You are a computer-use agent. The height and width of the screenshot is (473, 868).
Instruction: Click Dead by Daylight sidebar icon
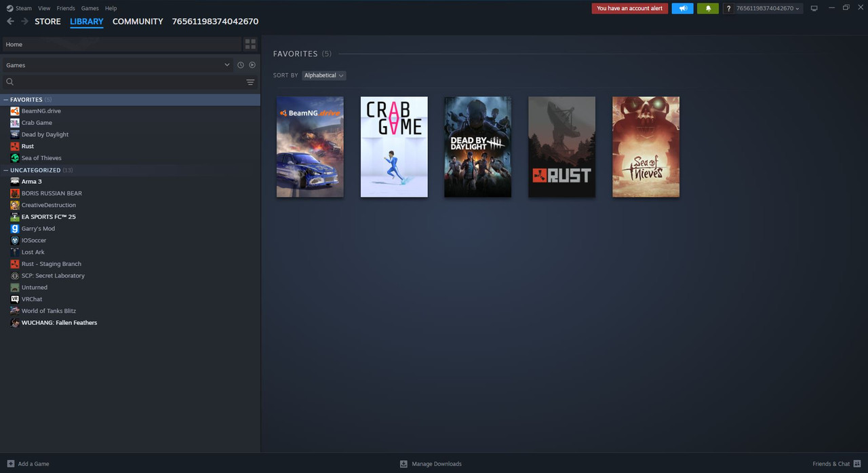[15, 134]
